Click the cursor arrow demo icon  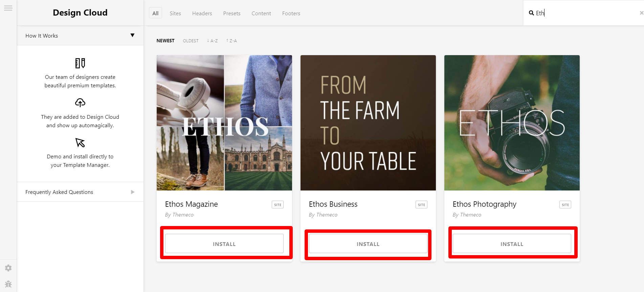pos(80,142)
